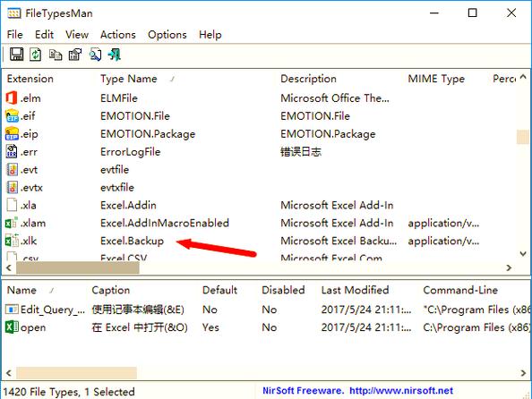Click the lower pane horizontal scrollbar thumb

point(76,373)
